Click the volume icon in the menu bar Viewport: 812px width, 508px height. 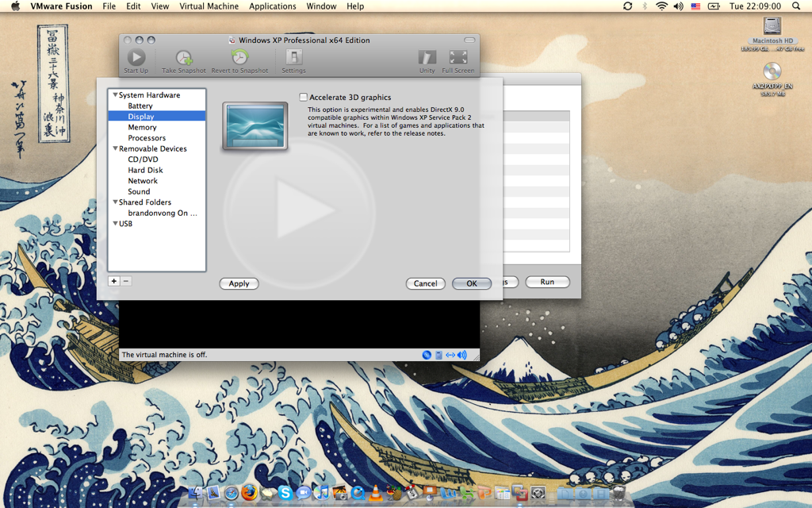(x=678, y=6)
